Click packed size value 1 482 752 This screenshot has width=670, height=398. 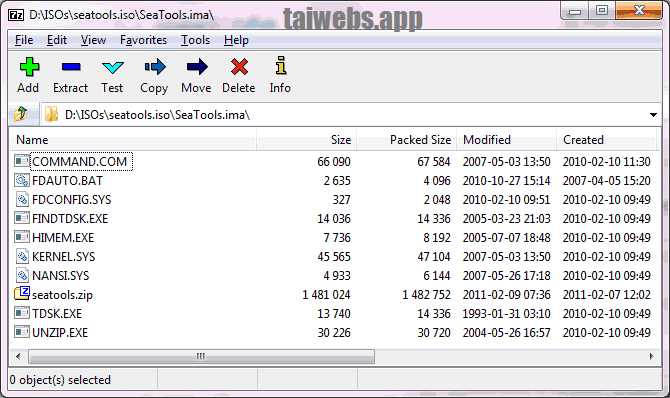(x=426, y=295)
